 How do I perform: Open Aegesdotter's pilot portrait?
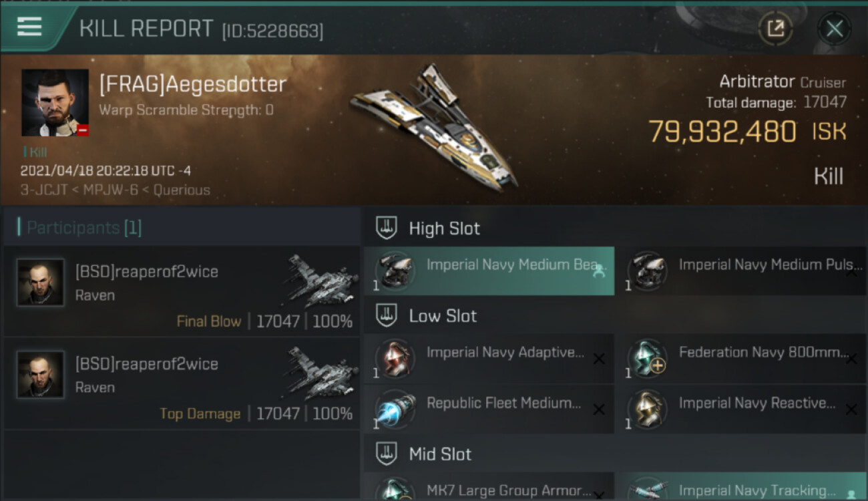(55, 102)
